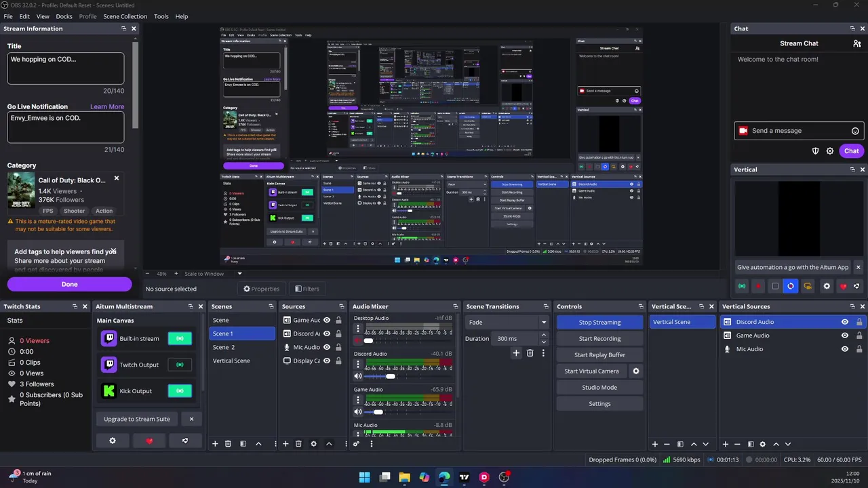Click the vertical canvas replay buffer icon

[x=791, y=286]
